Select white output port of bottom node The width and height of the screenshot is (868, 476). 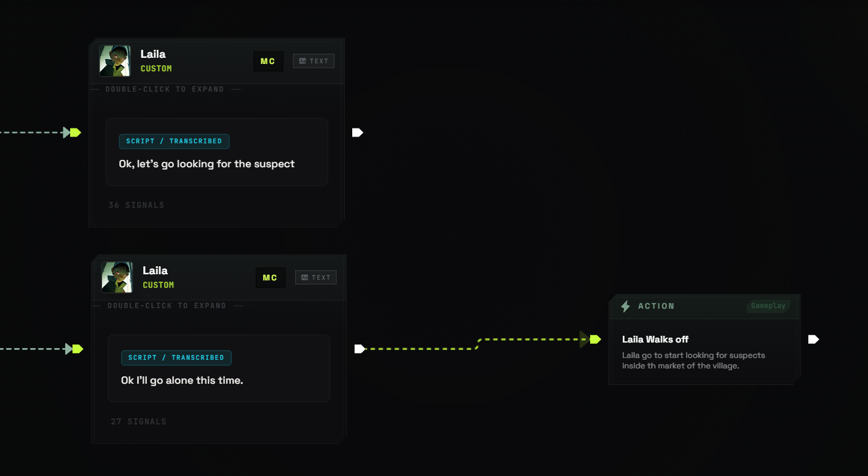pos(360,349)
